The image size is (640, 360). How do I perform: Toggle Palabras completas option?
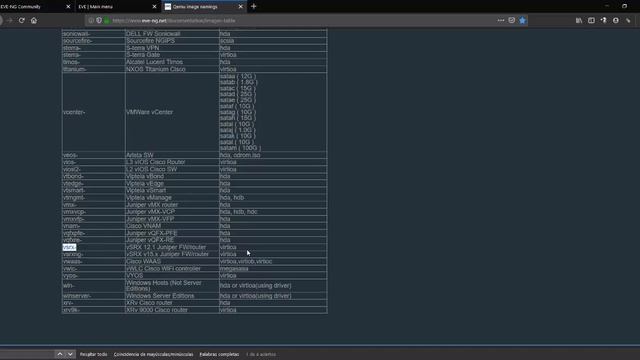click(x=219, y=354)
